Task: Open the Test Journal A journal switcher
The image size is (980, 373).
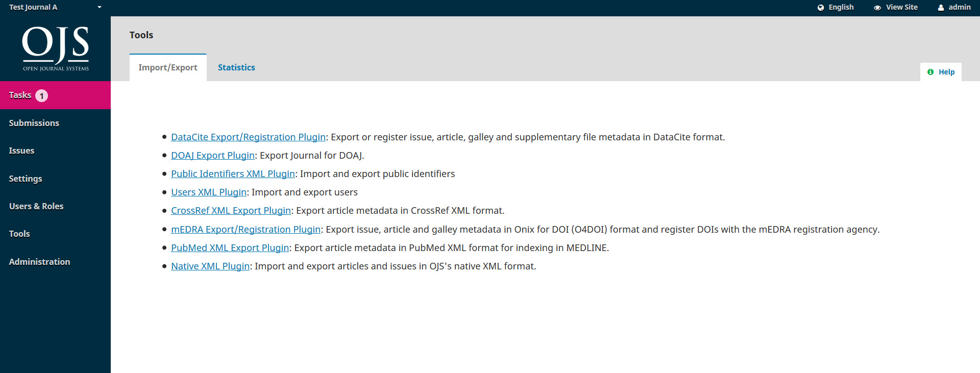Action: point(55,7)
